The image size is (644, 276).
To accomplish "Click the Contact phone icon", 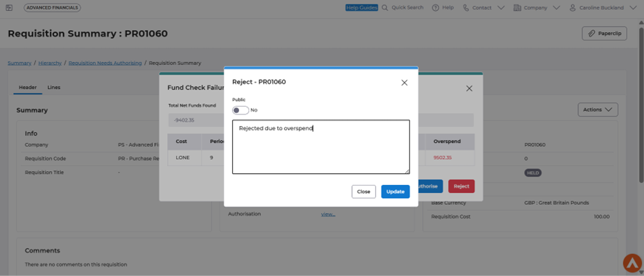I will (466, 8).
